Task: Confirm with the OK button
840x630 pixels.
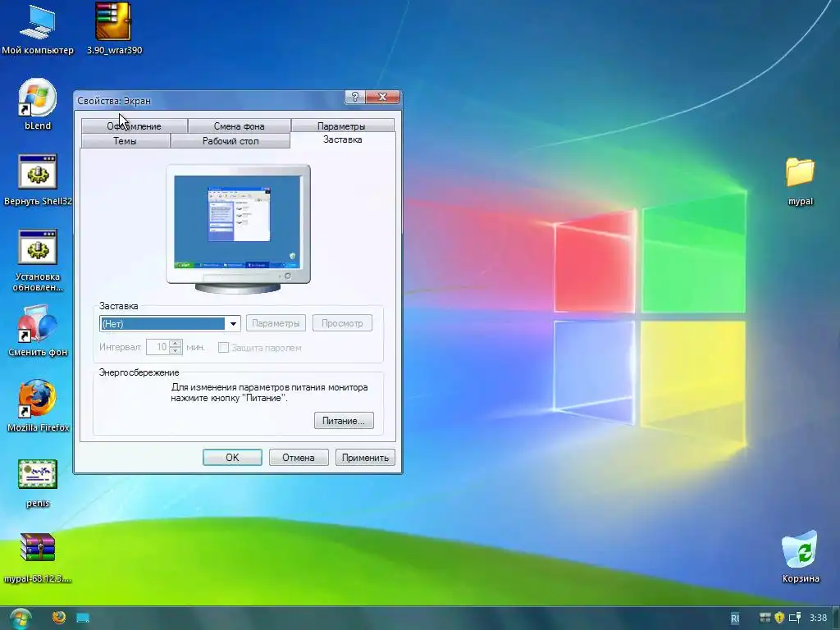Action: tap(232, 458)
